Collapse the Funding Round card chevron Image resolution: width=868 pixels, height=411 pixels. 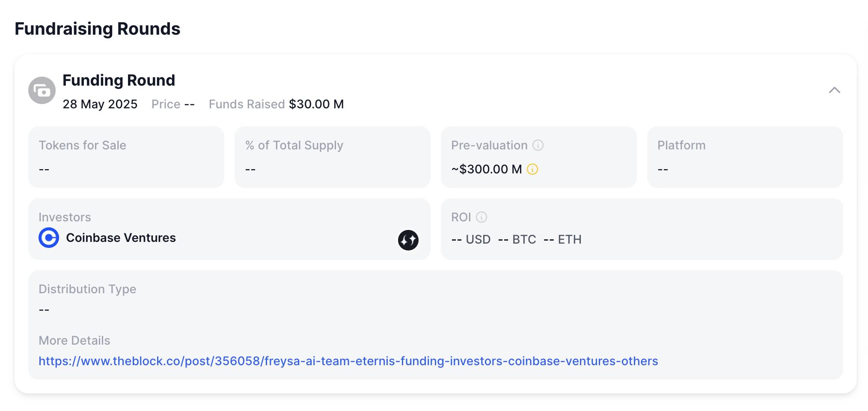(834, 90)
